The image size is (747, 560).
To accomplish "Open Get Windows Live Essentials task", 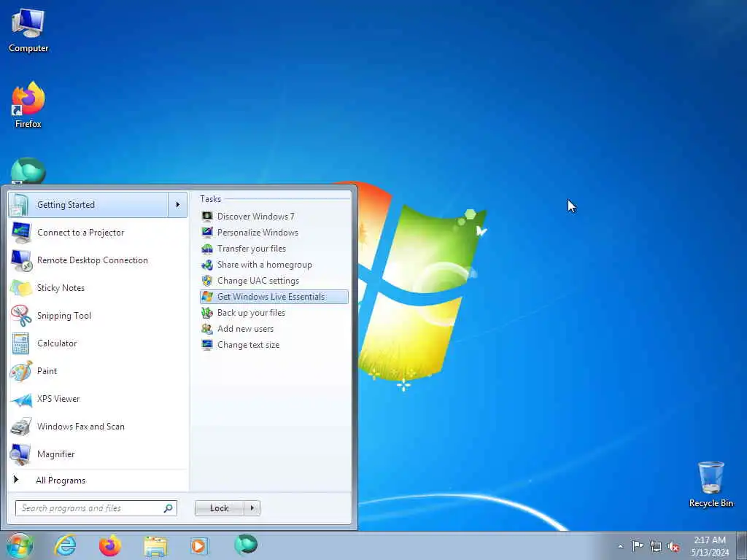I will pos(274,297).
